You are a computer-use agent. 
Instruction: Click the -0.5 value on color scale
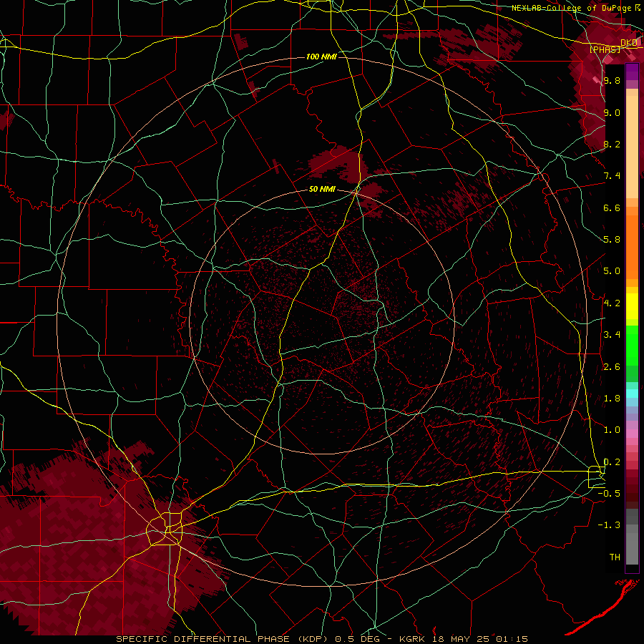click(609, 494)
